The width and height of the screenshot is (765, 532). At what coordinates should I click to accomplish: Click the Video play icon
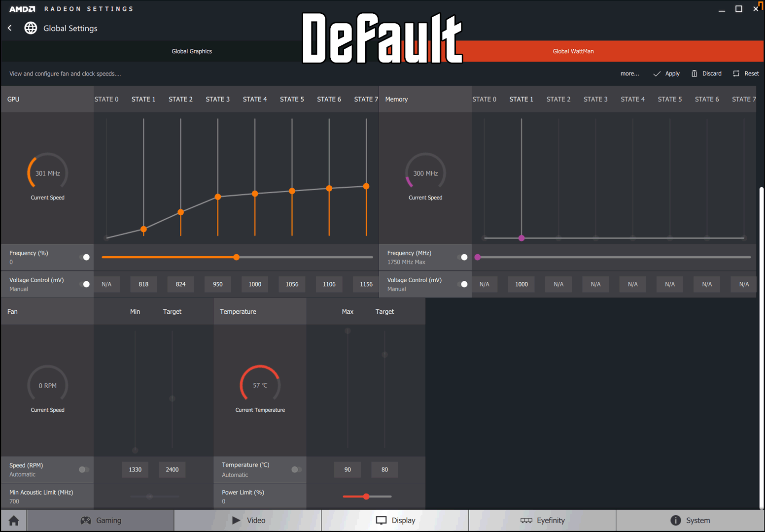tap(236, 520)
